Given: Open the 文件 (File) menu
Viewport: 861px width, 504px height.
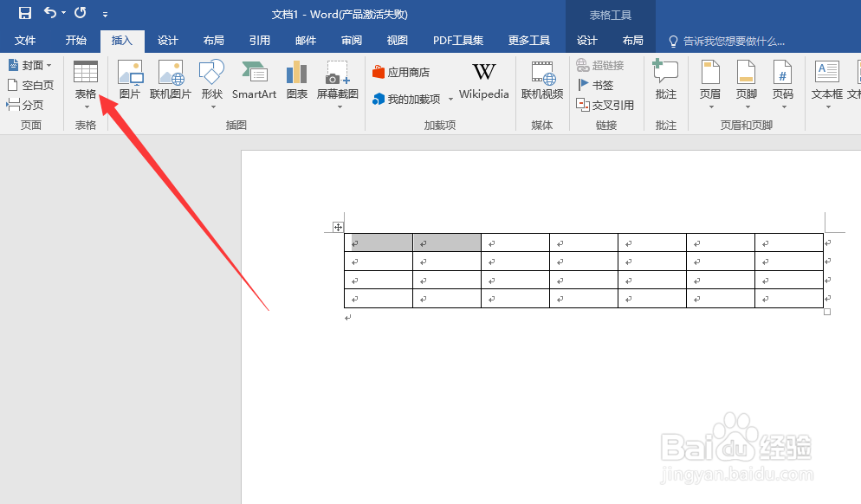Looking at the screenshot, I should pyautogui.click(x=26, y=39).
